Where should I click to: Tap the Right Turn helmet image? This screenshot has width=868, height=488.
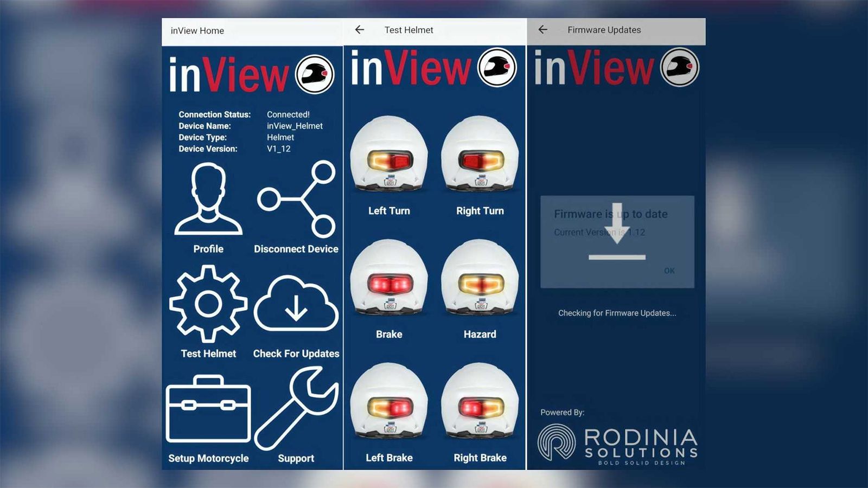(480, 154)
